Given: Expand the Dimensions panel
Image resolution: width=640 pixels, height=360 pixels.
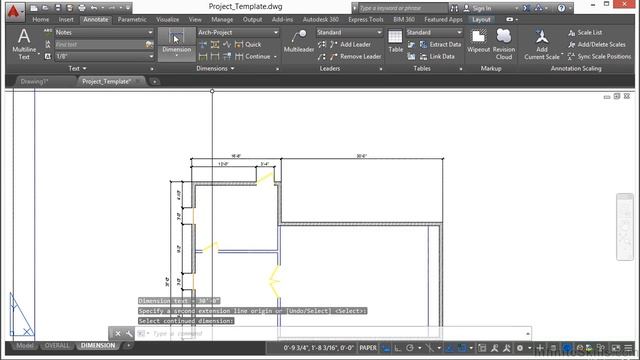Looking at the screenshot, I should point(215,69).
